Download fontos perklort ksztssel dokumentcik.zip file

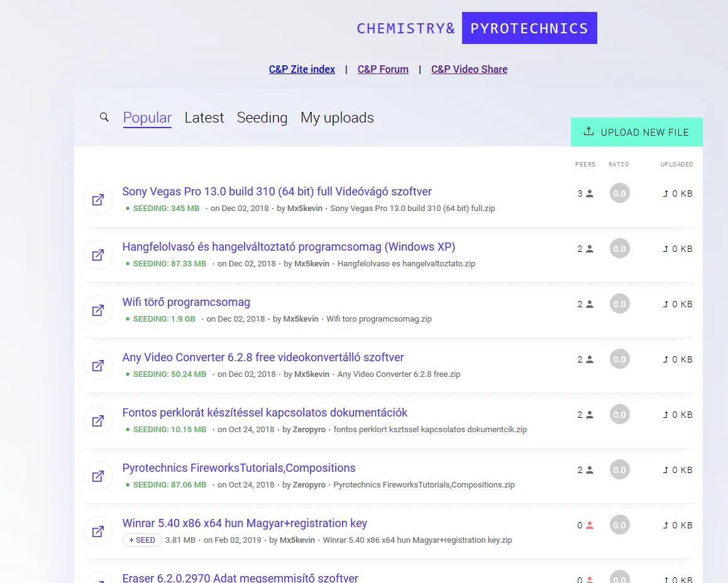(430, 429)
